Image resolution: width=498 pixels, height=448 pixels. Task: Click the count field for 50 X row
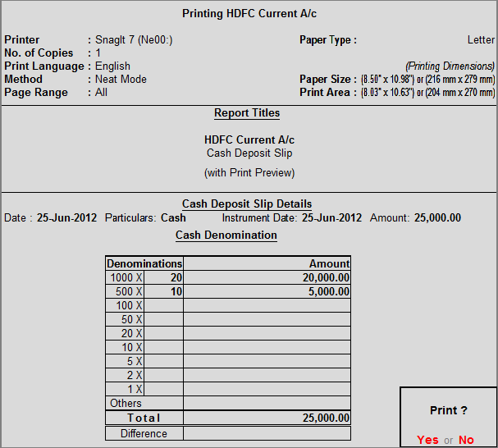pos(163,319)
